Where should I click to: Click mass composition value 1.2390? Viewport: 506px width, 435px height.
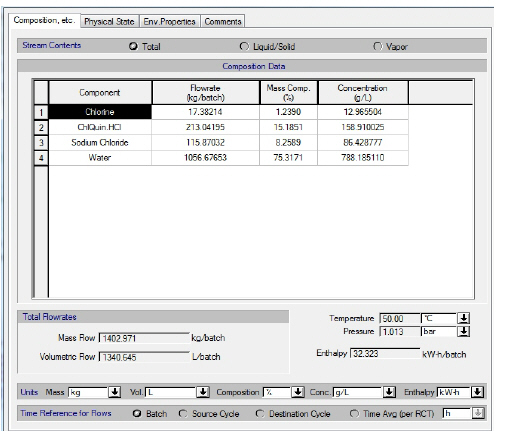point(289,112)
